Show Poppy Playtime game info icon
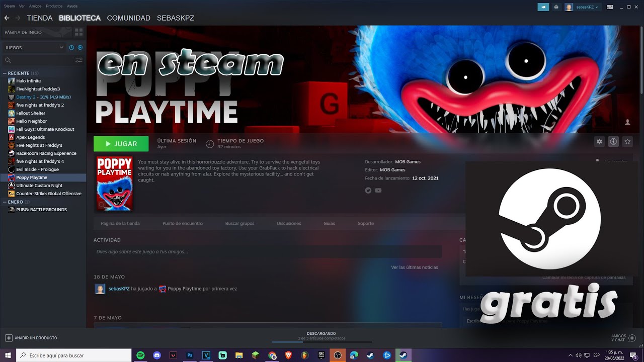Viewport: 644px width, 362px height. click(x=613, y=142)
